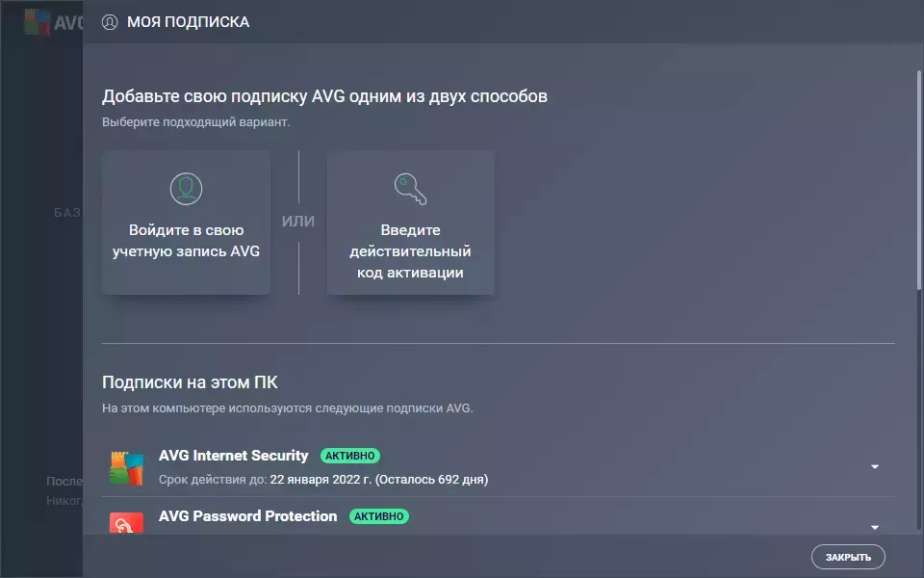Expand AVG Password Protection subscription details
This screenshot has width=924, height=578.
point(875,527)
